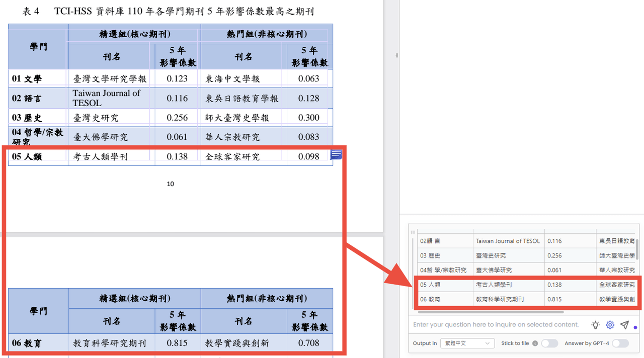Select the 臺灣文學研究學報 cell
This screenshot has height=358, width=644.
point(110,78)
